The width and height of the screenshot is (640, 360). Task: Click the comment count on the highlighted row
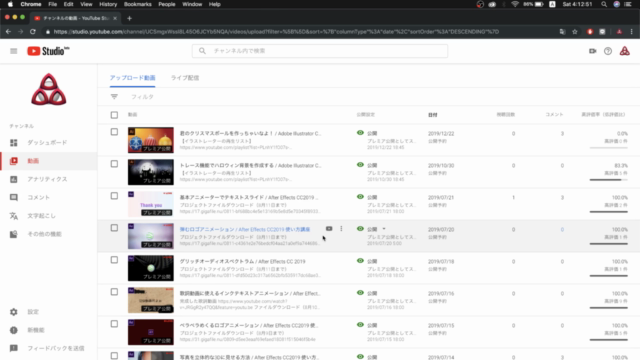[562, 229]
